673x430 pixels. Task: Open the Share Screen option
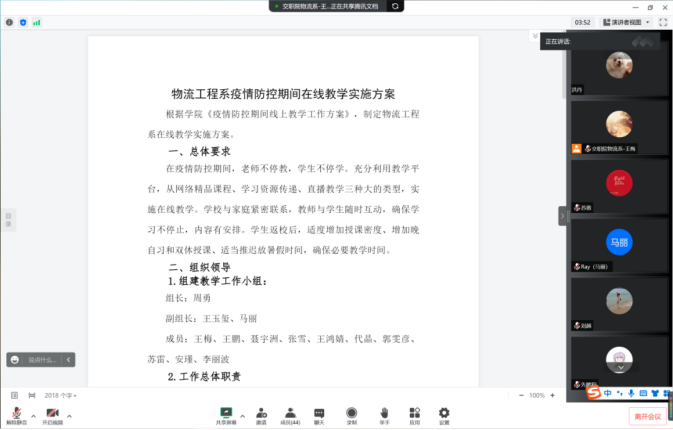pyautogui.click(x=226, y=412)
